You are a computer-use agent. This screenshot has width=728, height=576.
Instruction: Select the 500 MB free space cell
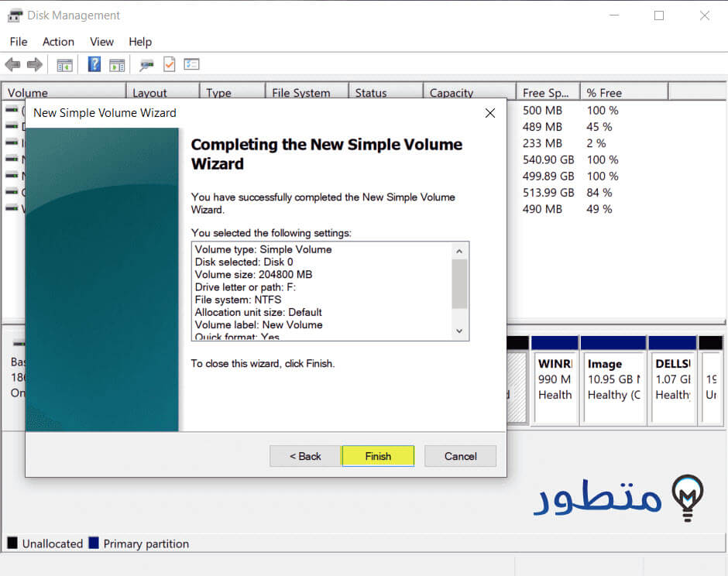542,111
